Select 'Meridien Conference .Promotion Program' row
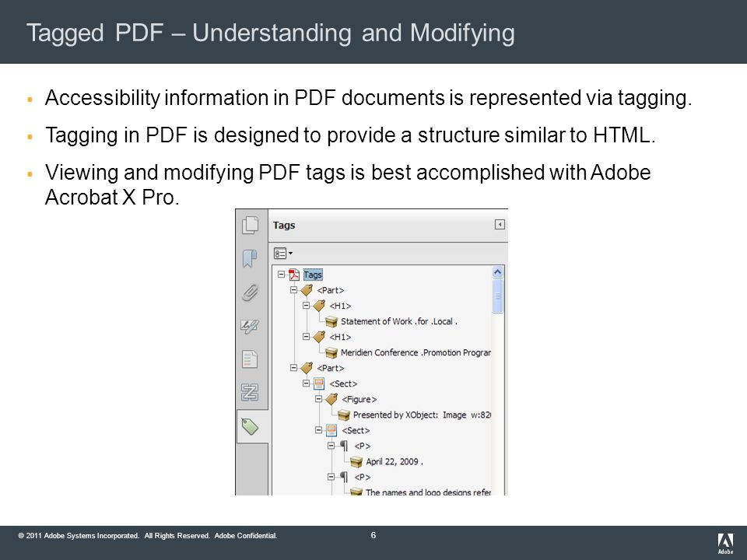Viewport: 747px width, 560px height. pyautogui.click(x=416, y=353)
